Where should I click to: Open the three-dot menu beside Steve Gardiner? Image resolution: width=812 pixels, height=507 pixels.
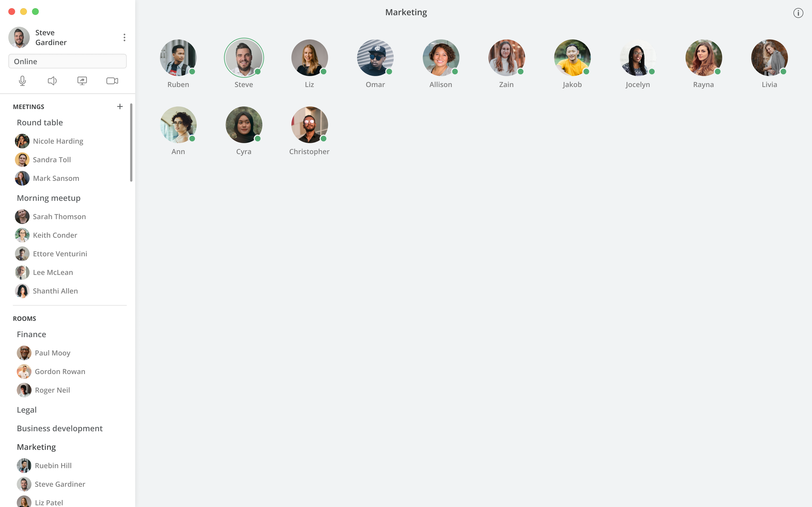point(125,37)
